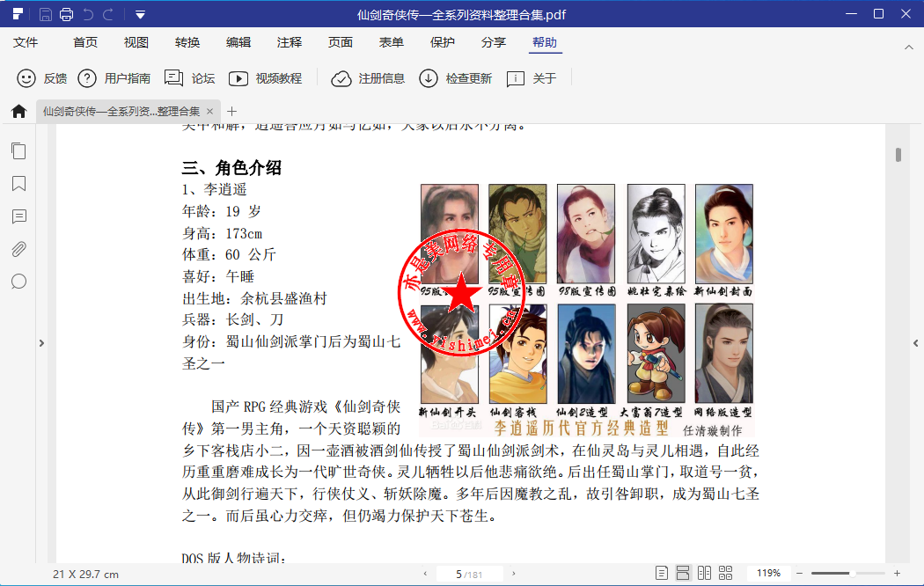Click the 119% zoom level field
Image resolution: width=924 pixels, height=586 pixels.
[768, 573]
